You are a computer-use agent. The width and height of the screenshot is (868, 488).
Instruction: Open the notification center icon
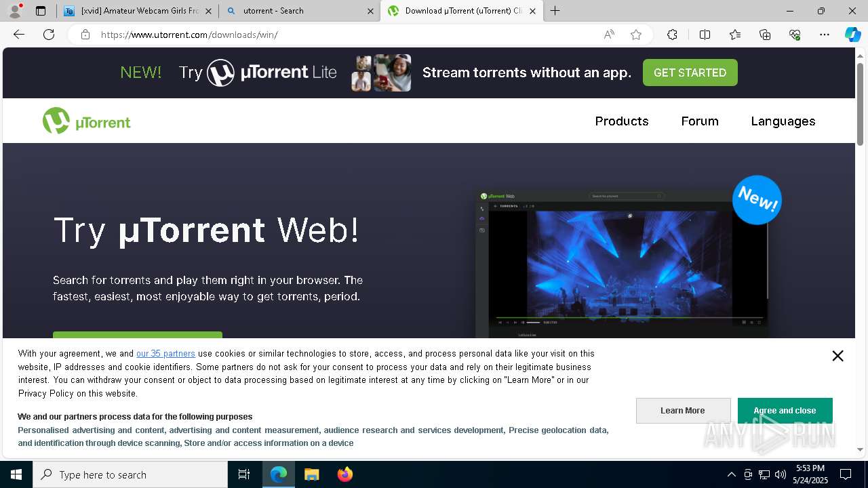pos(846,474)
